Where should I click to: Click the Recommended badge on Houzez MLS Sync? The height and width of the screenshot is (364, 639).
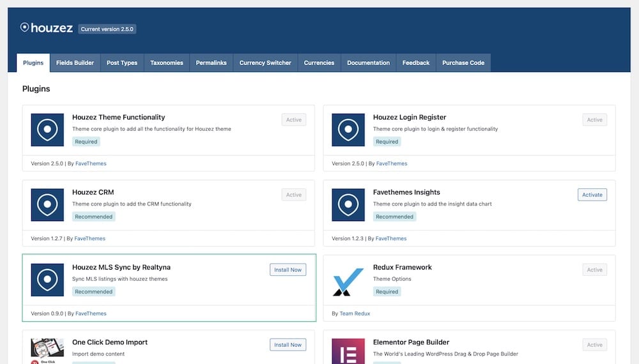(94, 291)
